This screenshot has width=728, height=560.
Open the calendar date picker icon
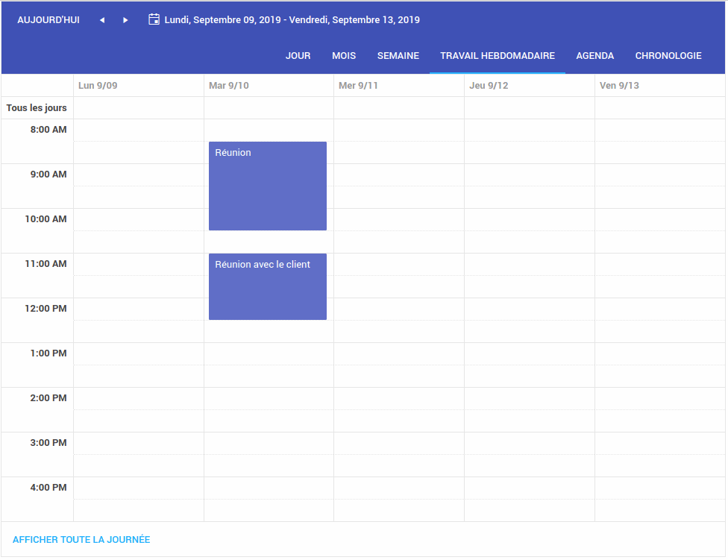154,19
